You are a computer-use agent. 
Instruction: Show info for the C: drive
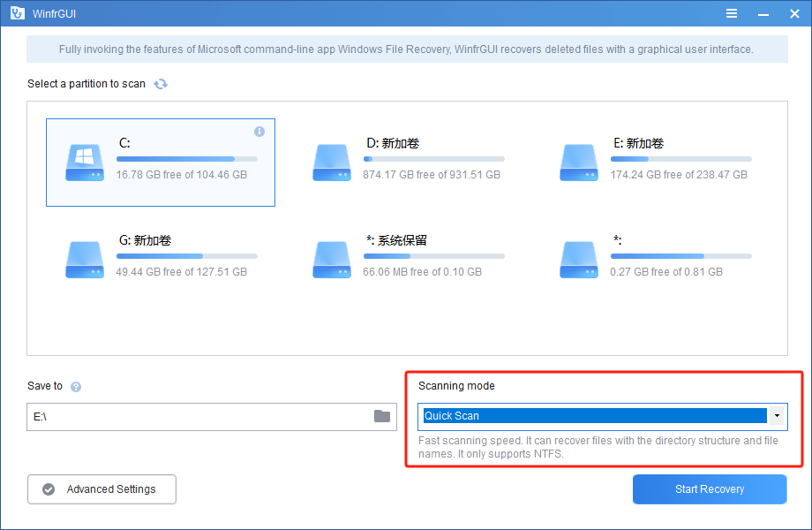259,132
